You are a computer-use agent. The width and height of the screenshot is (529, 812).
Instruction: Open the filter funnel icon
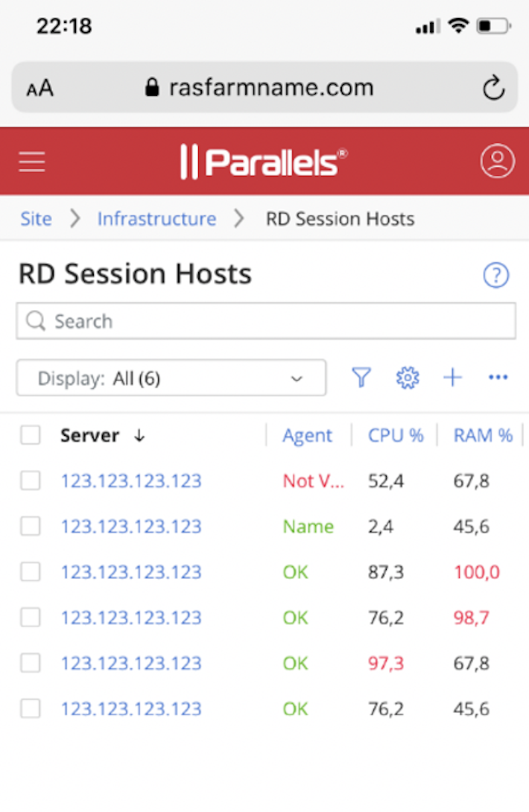361,378
